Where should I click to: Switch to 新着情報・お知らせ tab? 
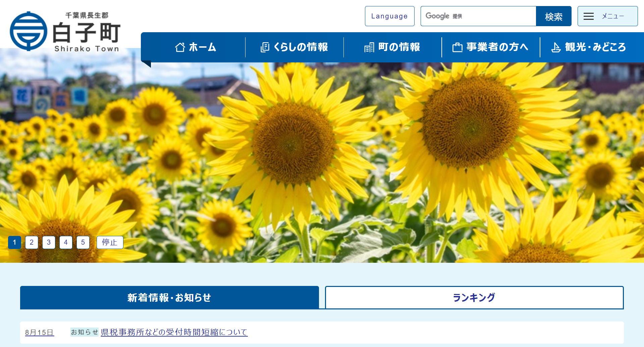click(x=169, y=298)
